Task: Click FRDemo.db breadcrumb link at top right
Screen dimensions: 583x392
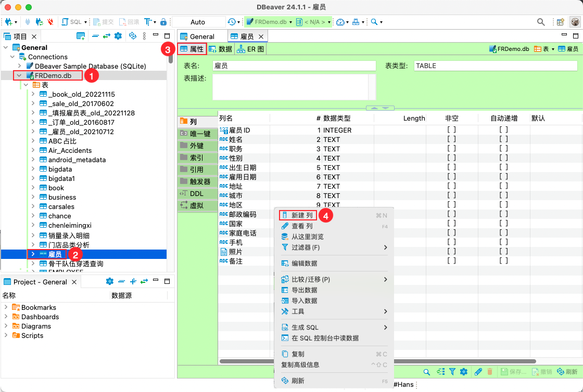Action: [x=509, y=49]
